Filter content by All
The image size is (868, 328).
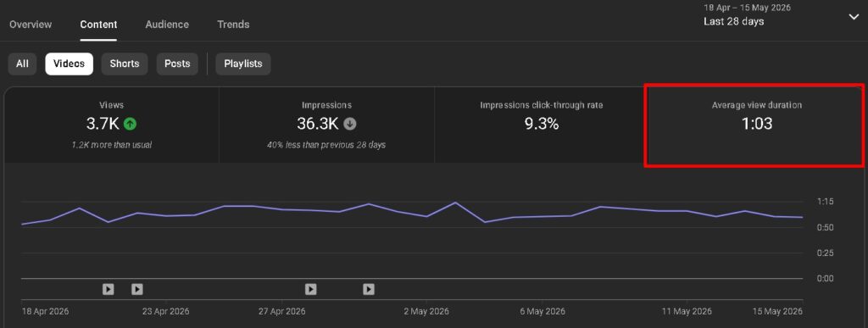point(22,64)
